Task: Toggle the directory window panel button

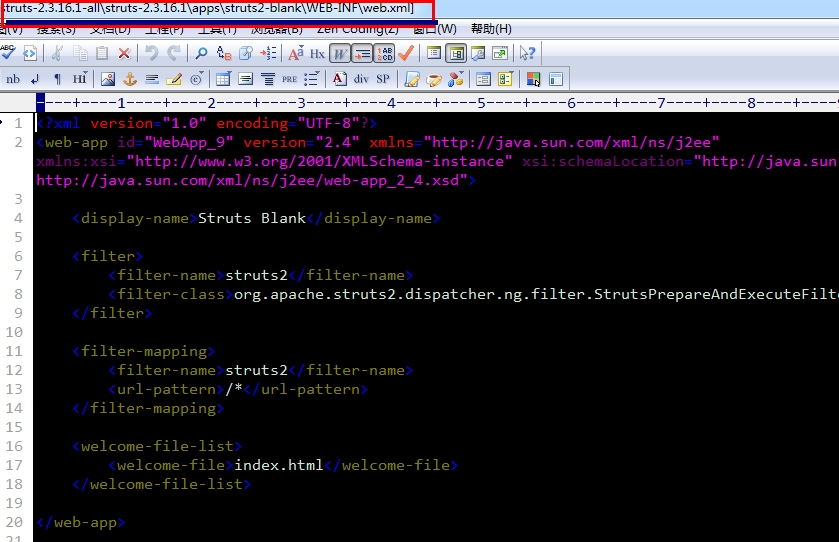Action: [x=456, y=53]
